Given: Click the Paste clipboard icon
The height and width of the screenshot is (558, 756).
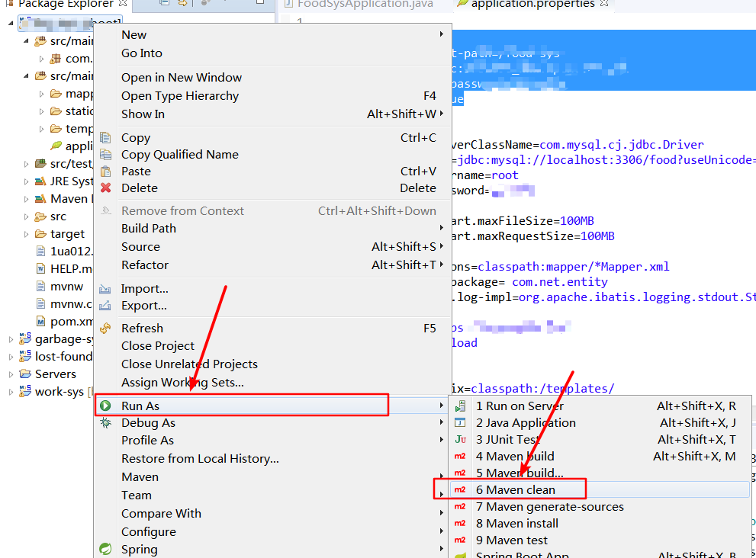Looking at the screenshot, I should [x=105, y=172].
